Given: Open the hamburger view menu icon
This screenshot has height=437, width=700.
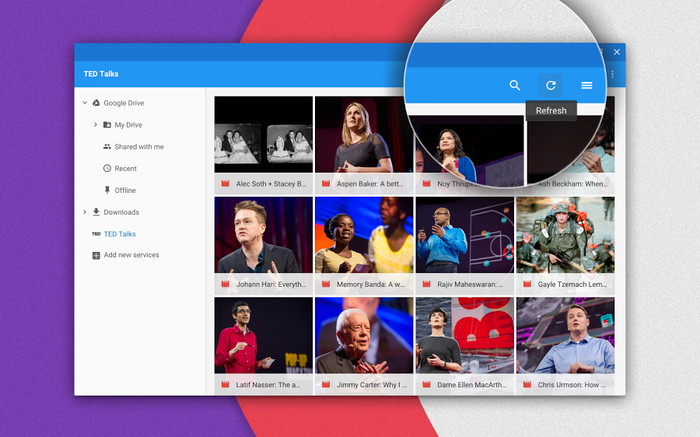Looking at the screenshot, I should [587, 85].
